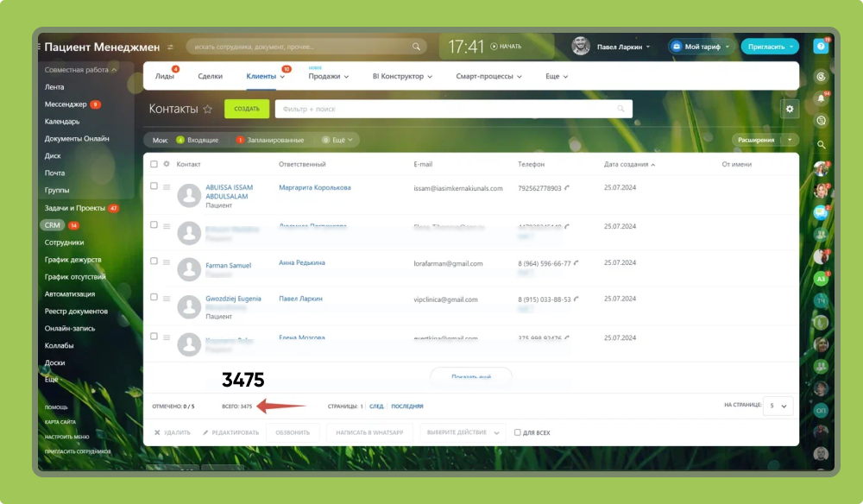Click the Пригласить button
Image resolution: width=863 pixels, height=504 pixels.
770,47
